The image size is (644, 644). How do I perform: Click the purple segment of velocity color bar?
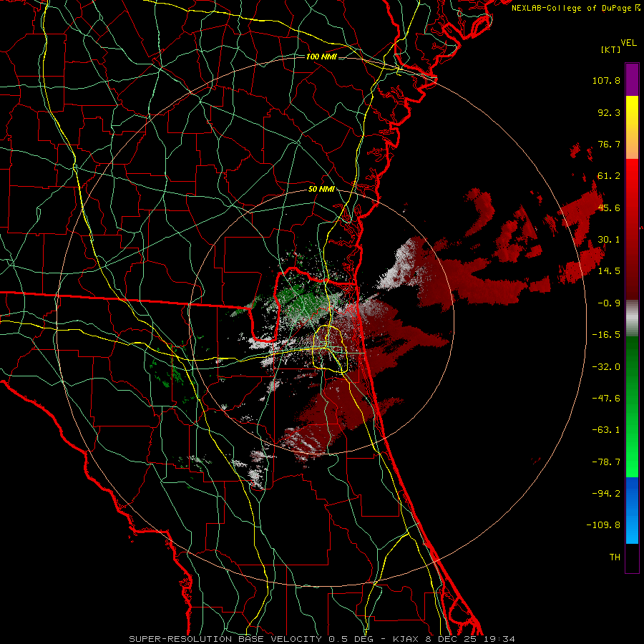pyautogui.click(x=632, y=79)
